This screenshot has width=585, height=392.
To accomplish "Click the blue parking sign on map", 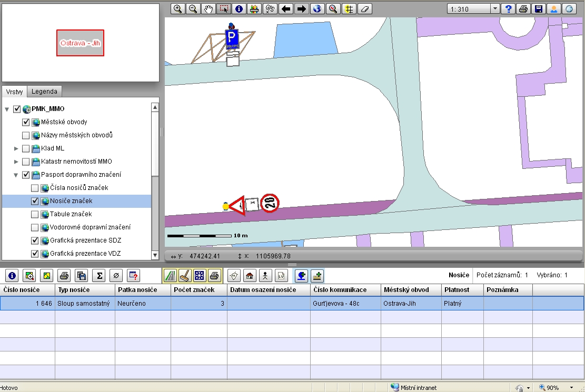I will coord(232,39).
